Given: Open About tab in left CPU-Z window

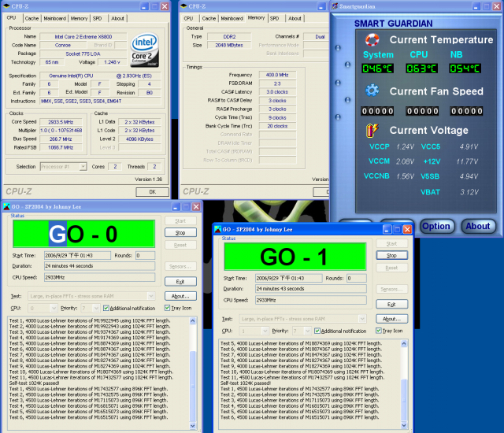Looking at the screenshot, I should coord(117,19).
